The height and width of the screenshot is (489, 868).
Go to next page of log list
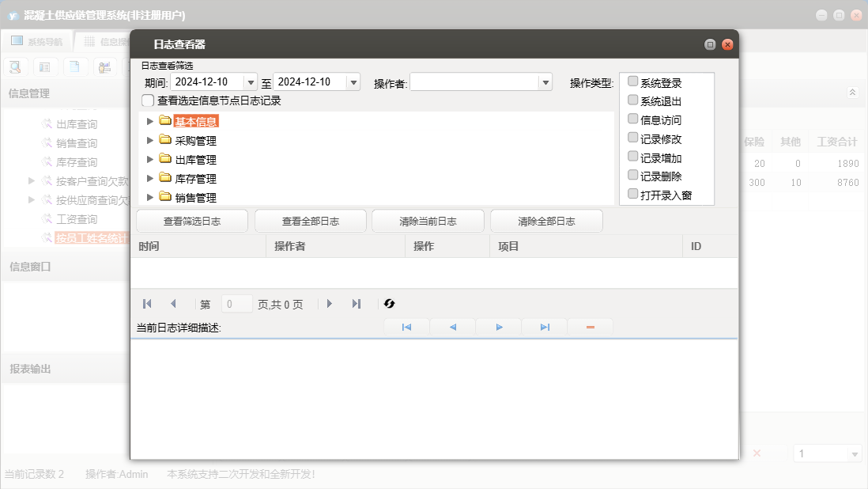(x=330, y=304)
